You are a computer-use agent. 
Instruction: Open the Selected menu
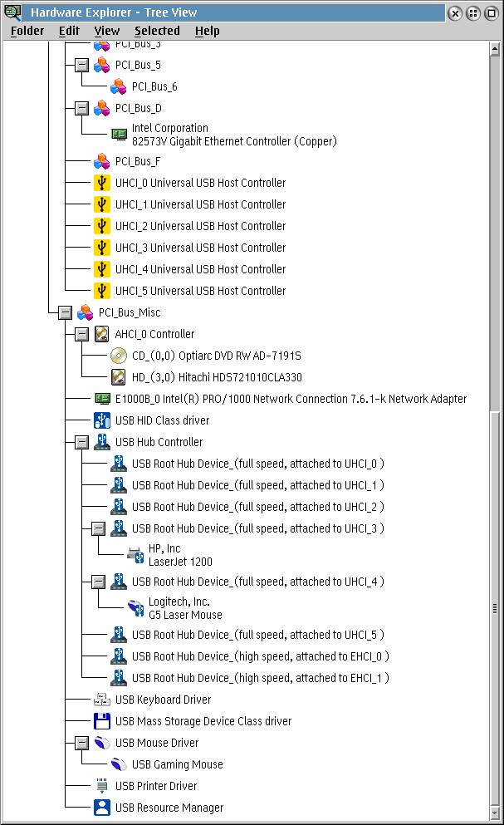pos(157,31)
